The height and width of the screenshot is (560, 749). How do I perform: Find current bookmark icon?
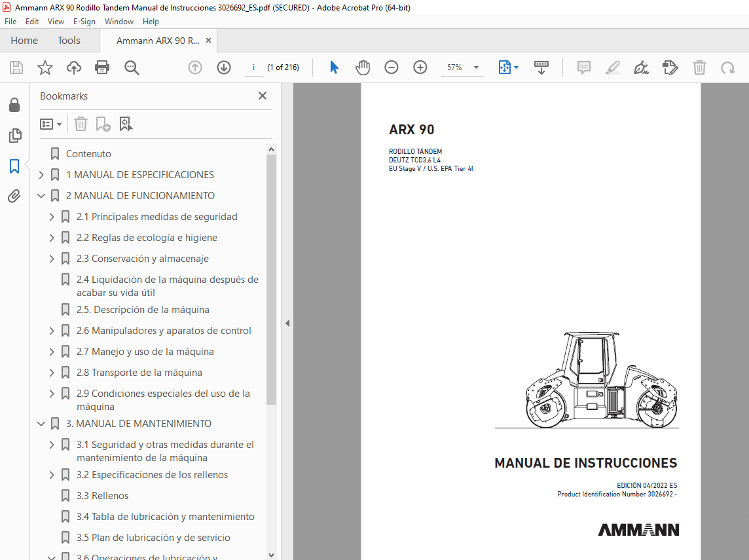point(126,124)
